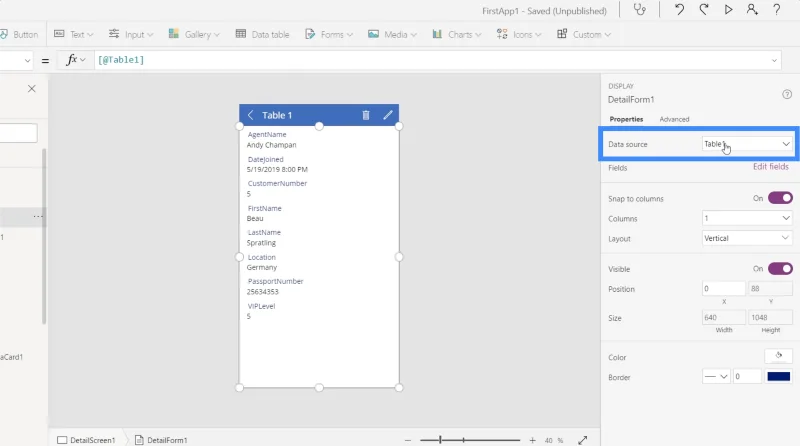
Task: Select the FirstName field label
Action: pyautogui.click(x=264, y=208)
